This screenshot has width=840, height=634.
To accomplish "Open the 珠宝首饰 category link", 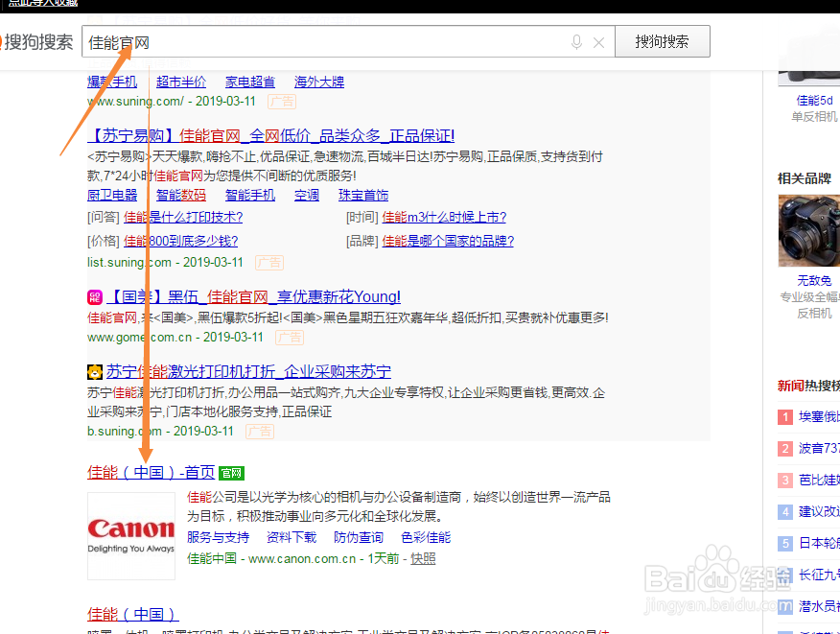I will click(362, 195).
